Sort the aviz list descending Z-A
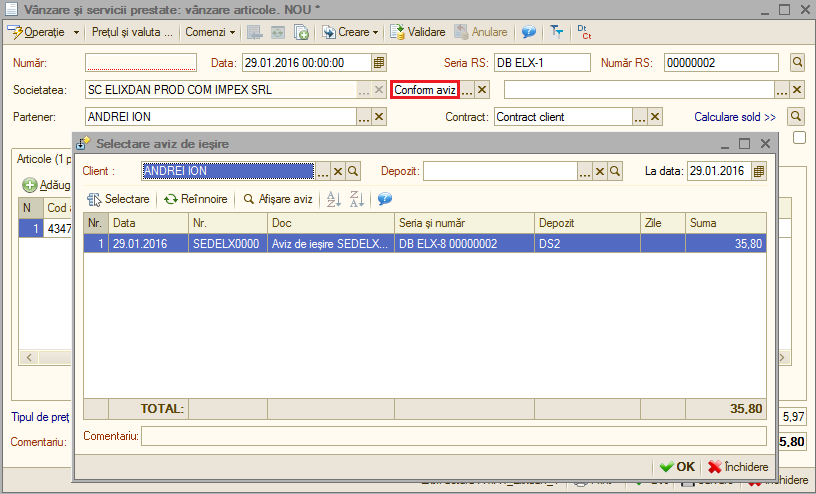 click(356, 199)
